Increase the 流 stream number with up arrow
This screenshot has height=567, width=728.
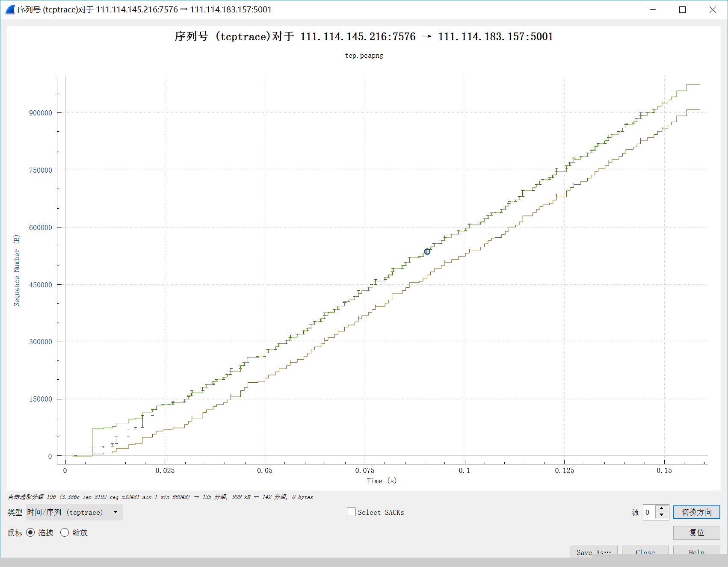click(662, 509)
